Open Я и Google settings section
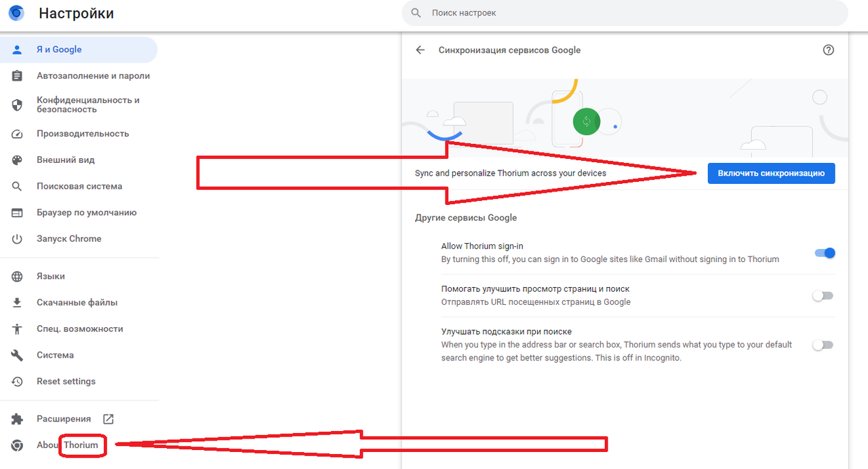This screenshot has width=868, height=469. [x=79, y=50]
